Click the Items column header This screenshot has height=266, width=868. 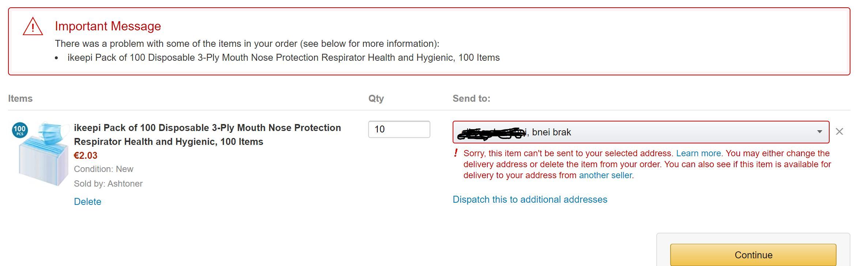[20, 98]
